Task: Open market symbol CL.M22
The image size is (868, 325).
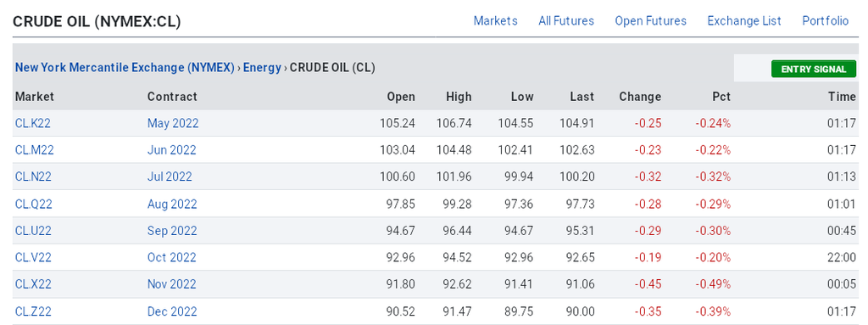Action: click(34, 150)
